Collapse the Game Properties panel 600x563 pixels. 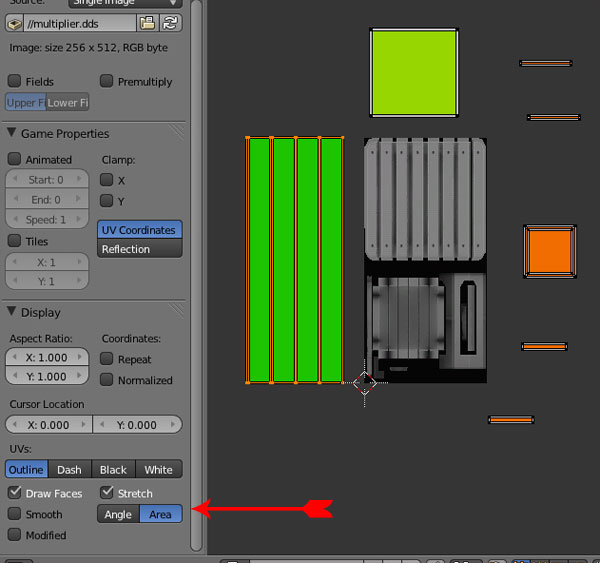tap(12, 134)
